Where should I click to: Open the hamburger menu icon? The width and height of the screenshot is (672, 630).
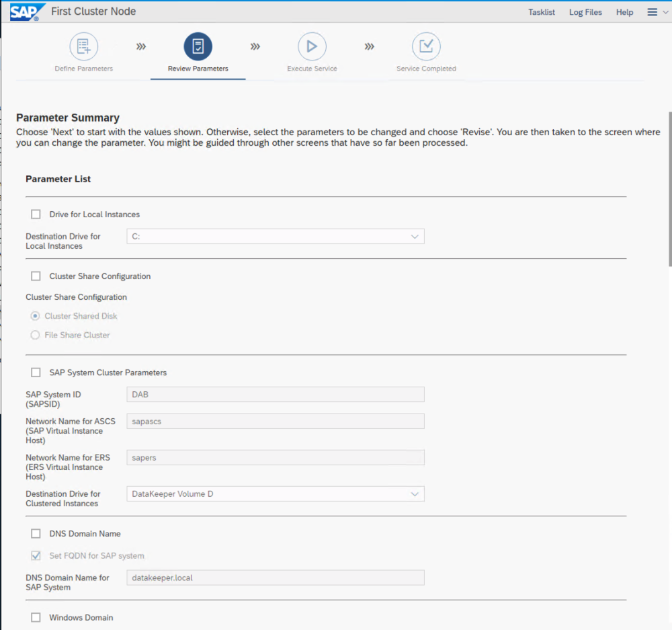point(653,12)
